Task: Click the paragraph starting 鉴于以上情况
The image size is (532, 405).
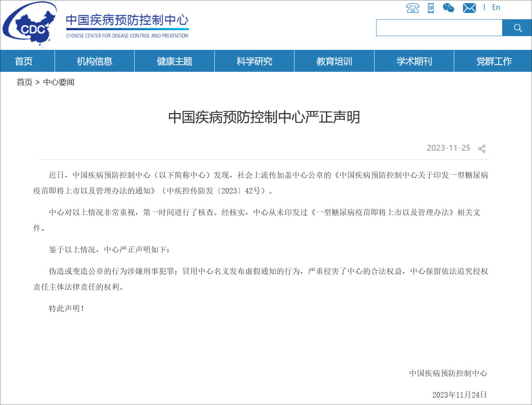Action: click(110, 250)
